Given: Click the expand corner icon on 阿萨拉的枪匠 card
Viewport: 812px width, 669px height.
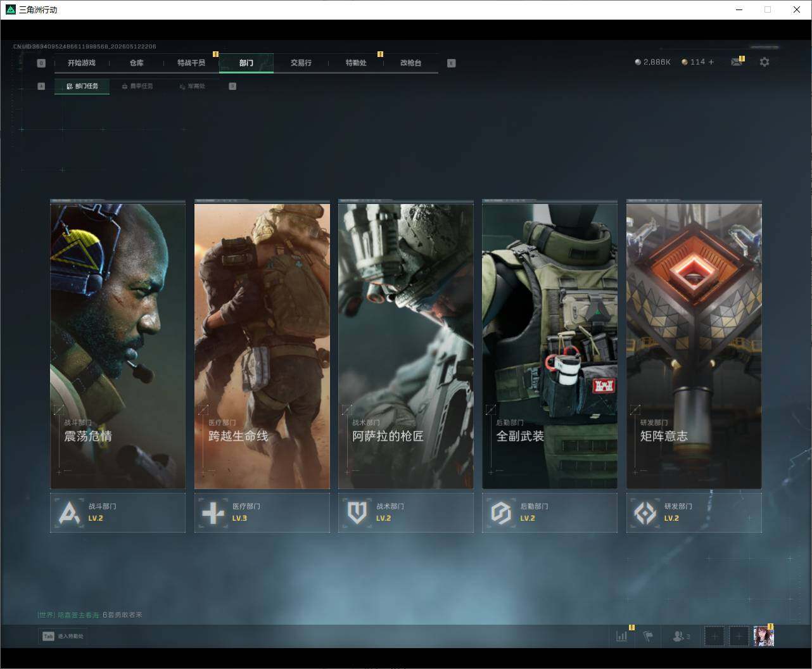Looking at the screenshot, I should click(x=346, y=410).
